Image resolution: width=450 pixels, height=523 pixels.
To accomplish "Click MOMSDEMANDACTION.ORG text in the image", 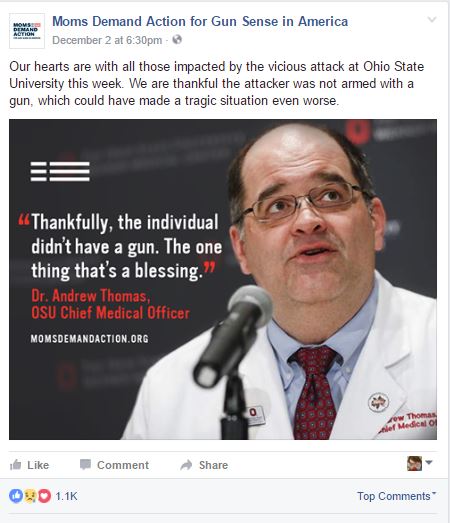I will pyautogui.click(x=89, y=339).
